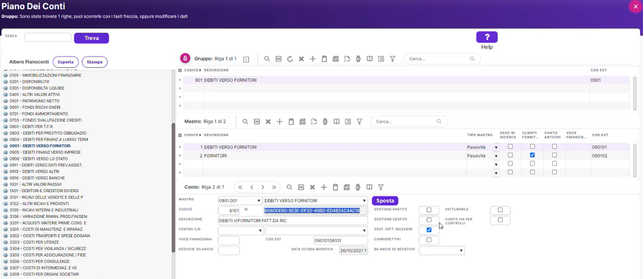Uncheck Gest. Fatt. Ricevere checkbox

click(429, 230)
